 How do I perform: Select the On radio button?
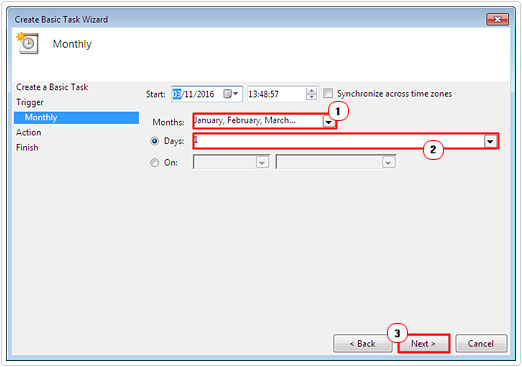click(x=154, y=163)
